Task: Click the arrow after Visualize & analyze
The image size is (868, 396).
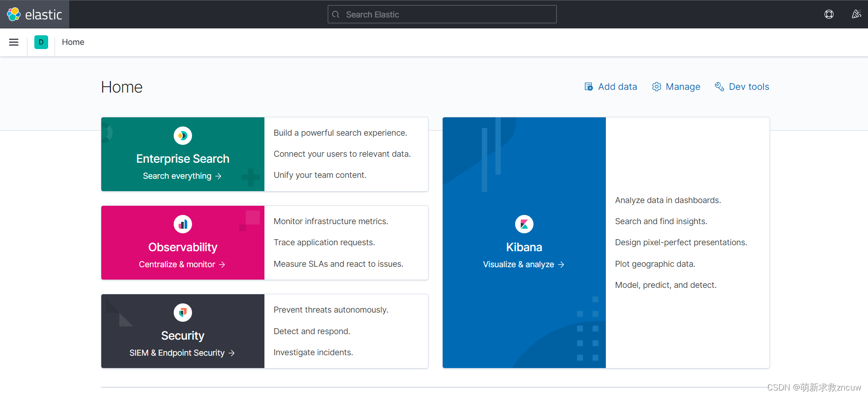Action: point(561,264)
